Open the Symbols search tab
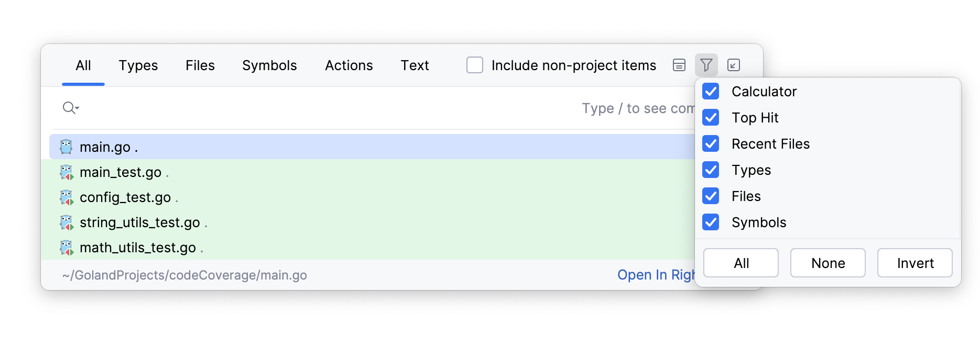Viewport: 980px width, 357px height. 269,65
